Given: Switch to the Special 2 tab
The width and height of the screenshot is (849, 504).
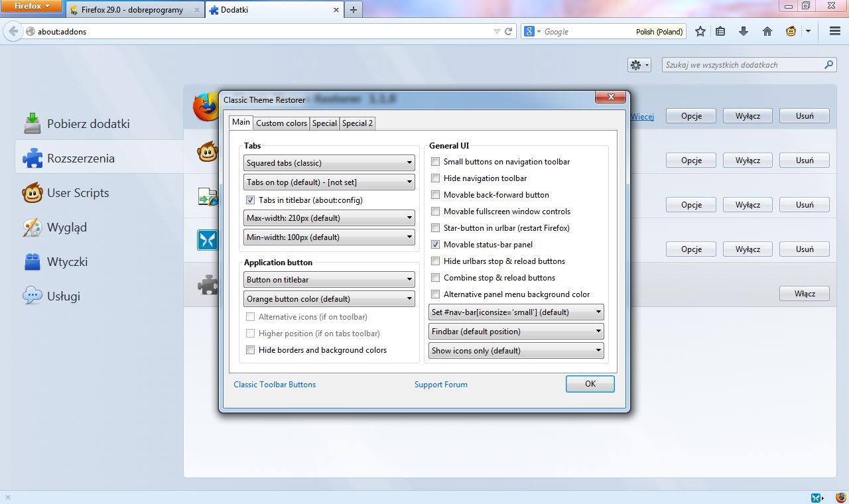Looking at the screenshot, I should (x=358, y=123).
